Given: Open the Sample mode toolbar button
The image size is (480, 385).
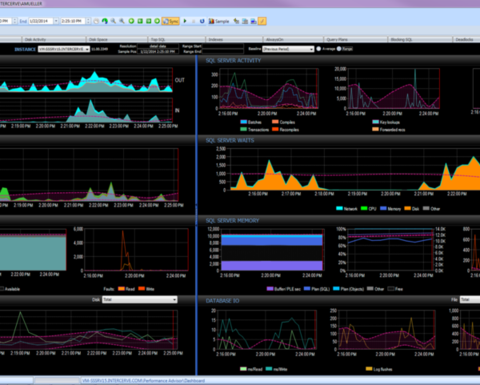Looking at the screenshot, I should tap(219, 21).
